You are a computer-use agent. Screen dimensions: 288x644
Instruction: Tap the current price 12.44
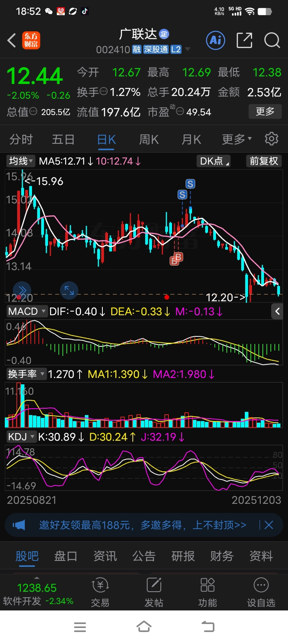35,76
